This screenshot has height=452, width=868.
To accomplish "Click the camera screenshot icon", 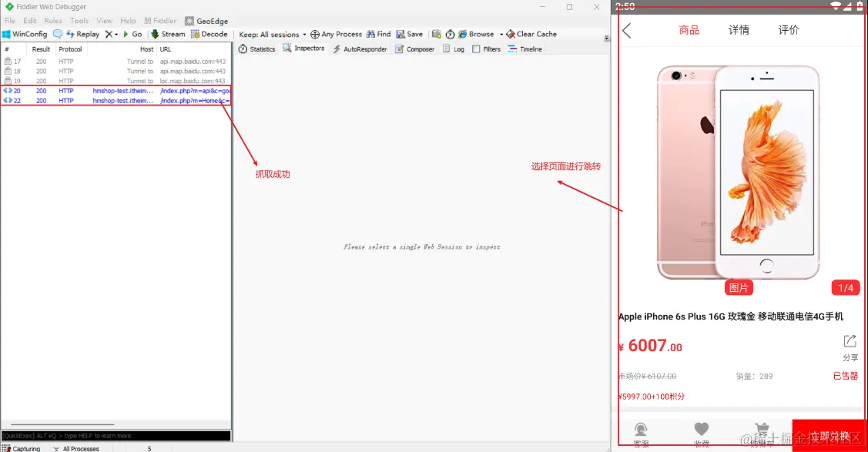I will tap(436, 34).
